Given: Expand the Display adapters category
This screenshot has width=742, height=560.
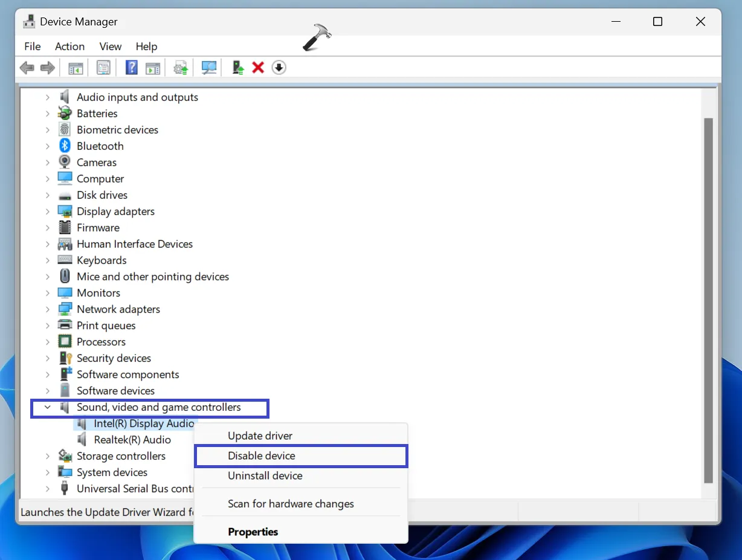Looking at the screenshot, I should tap(48, 211).
